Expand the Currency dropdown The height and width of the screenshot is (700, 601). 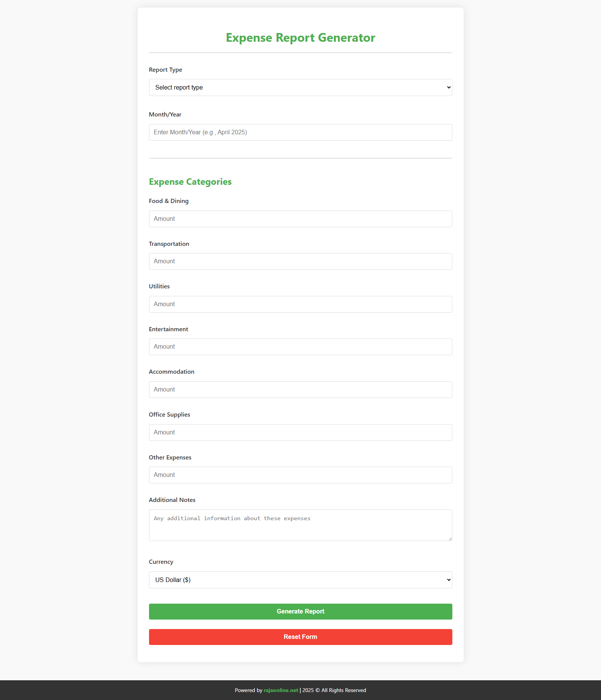(300, 580)
